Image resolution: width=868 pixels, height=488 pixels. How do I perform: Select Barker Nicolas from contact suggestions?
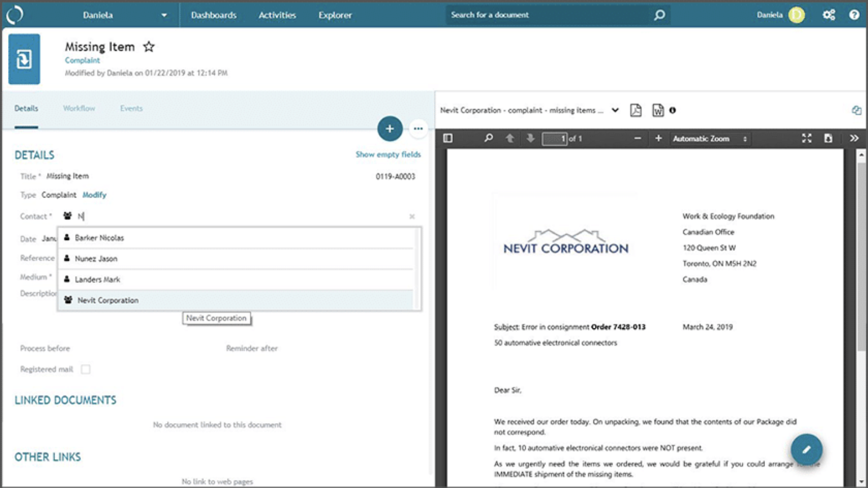(235, 238)
